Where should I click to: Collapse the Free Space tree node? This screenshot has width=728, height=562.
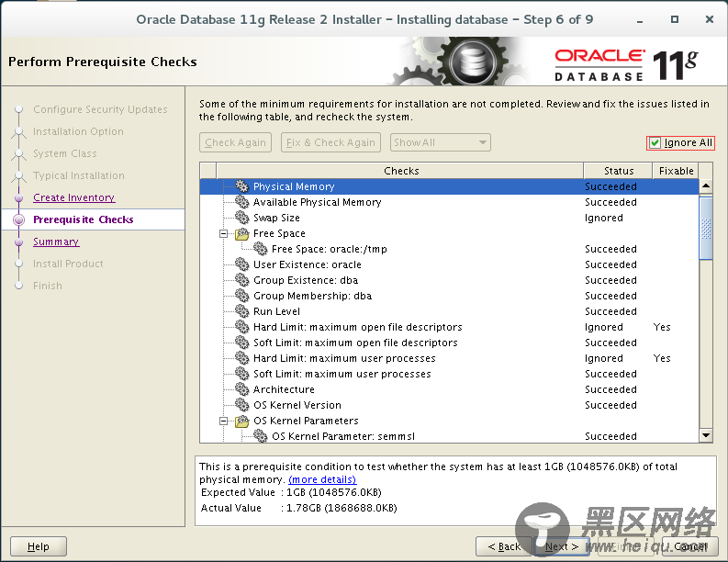(x=223, y=233)
